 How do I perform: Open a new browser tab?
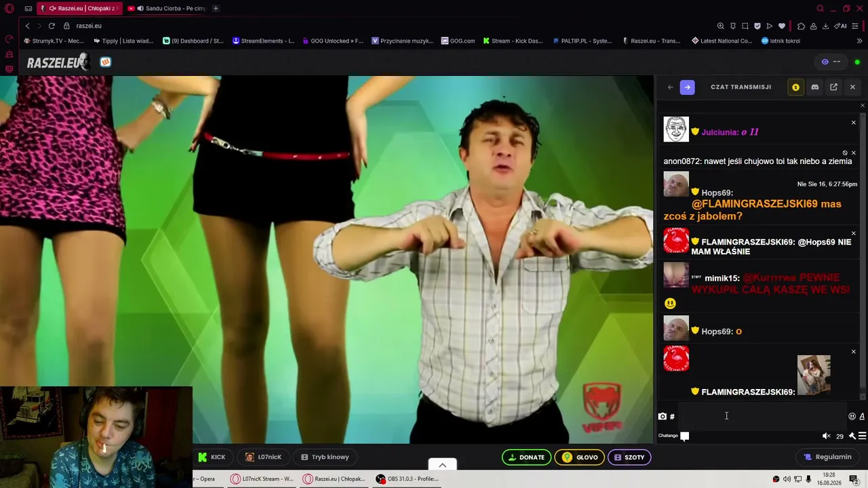216,8
